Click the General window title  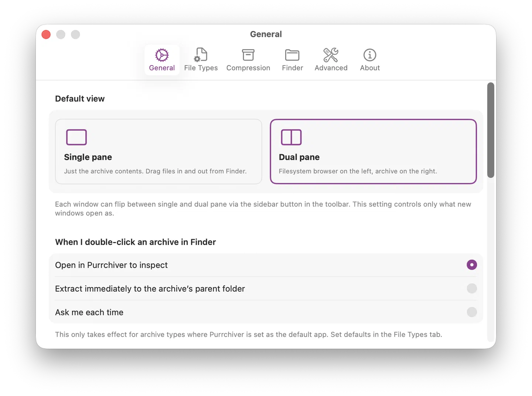tap(266, 34)
